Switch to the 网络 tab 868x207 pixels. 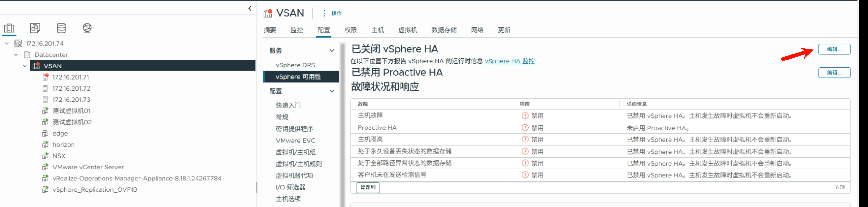point(477,30)
